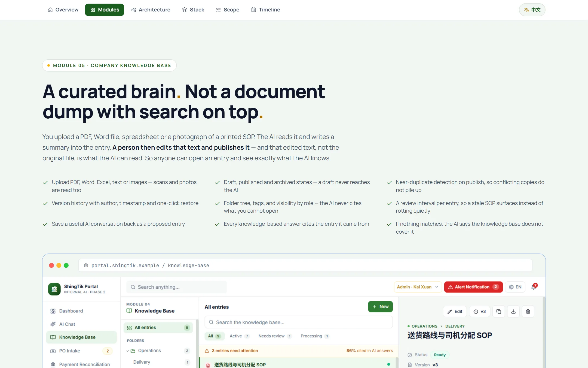Viewport: 588px width, 368px height.
Task: Open Payment Reconciliation sidebar item
Action: tap(81, 364)
